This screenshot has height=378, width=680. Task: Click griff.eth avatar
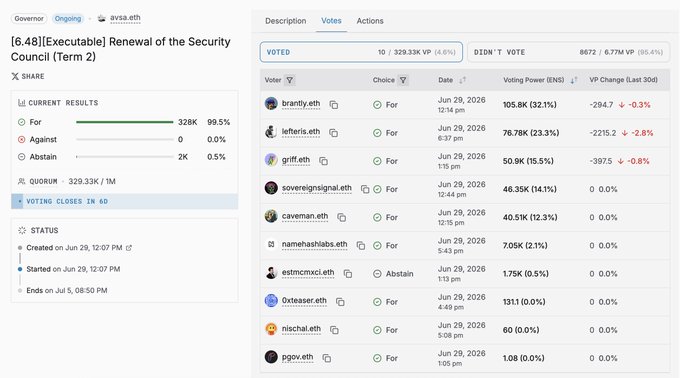(271, 160)
